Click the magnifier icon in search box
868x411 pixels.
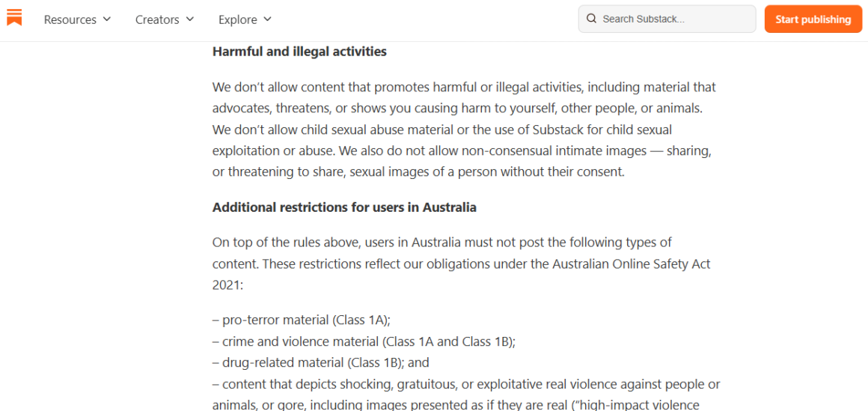[x=591, y=19]
